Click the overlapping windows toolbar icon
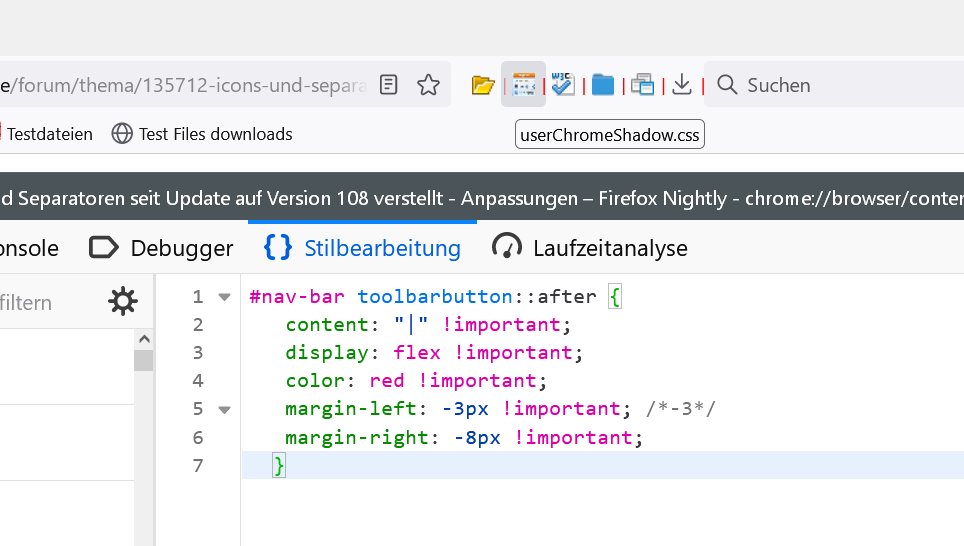This screenshot has width=964, height=546. click(642, 85)
